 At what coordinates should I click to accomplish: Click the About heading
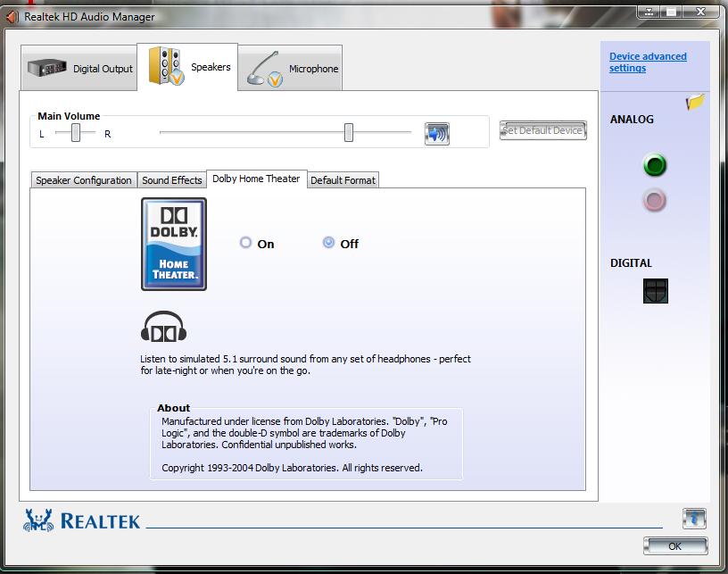point(173,408)
